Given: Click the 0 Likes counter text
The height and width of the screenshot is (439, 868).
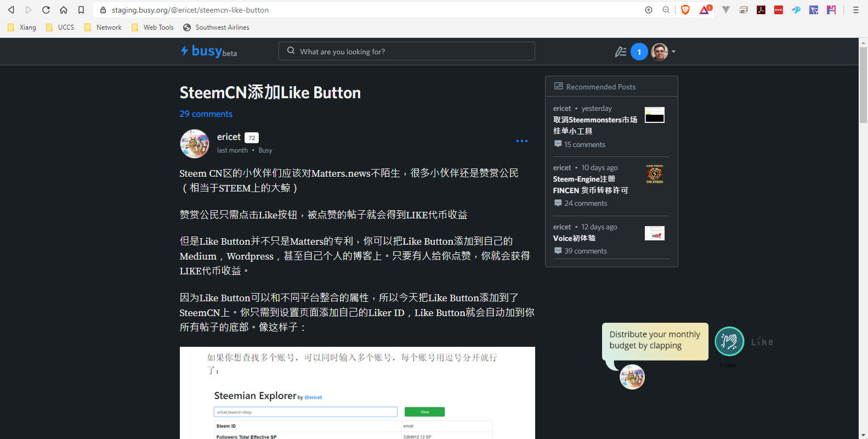Looking at the screenshot, I should pos(729,365).
